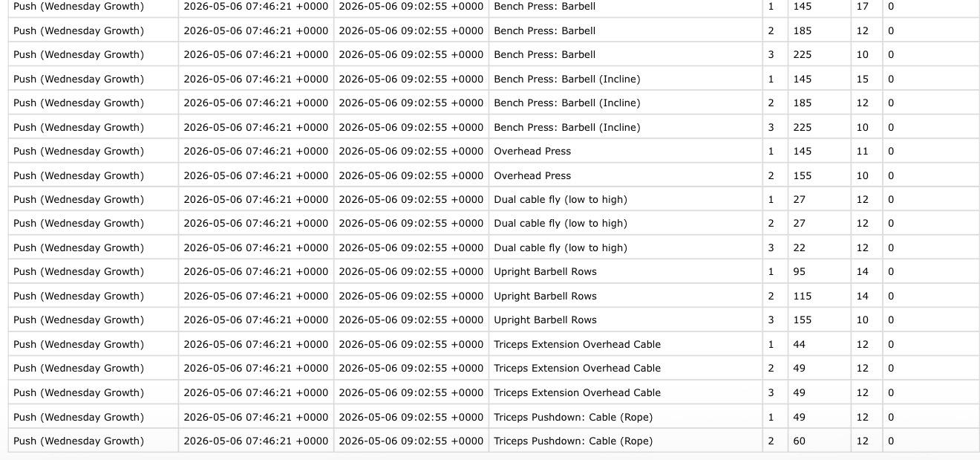Click the reps value 17 in the first Bench Press row
The height and width of the screenshot is (460, 980).
pos(862,6)
